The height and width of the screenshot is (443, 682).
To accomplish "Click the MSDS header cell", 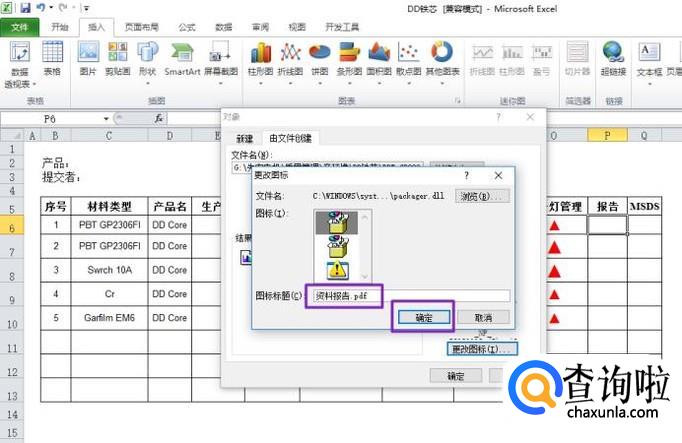I will pyautogui.click(x=645, y=207).
